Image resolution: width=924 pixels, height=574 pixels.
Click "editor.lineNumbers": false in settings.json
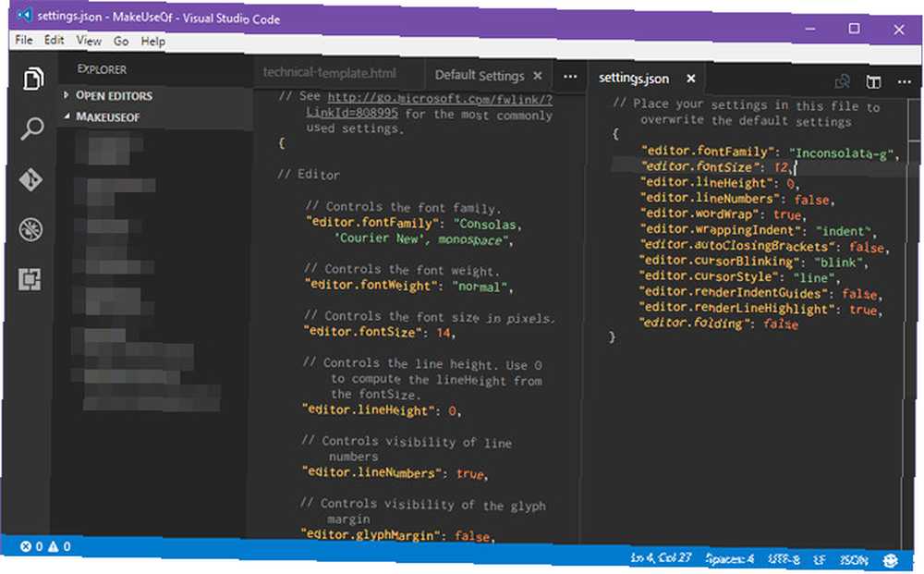click(737, 199)
